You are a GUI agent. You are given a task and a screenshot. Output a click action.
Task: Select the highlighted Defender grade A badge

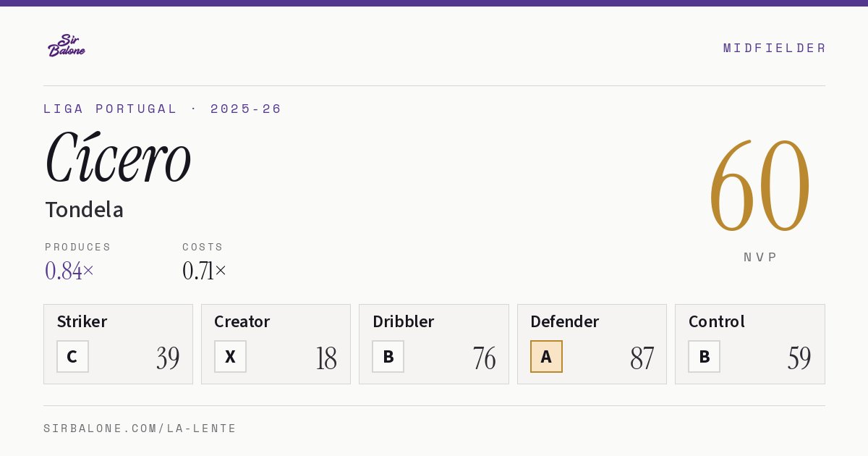[x=546, y=356]
